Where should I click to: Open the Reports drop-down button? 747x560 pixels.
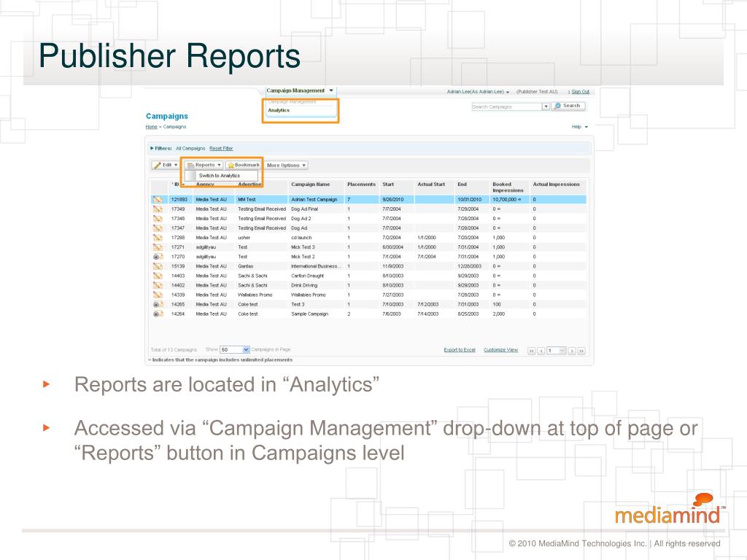[x=204, y=165]
